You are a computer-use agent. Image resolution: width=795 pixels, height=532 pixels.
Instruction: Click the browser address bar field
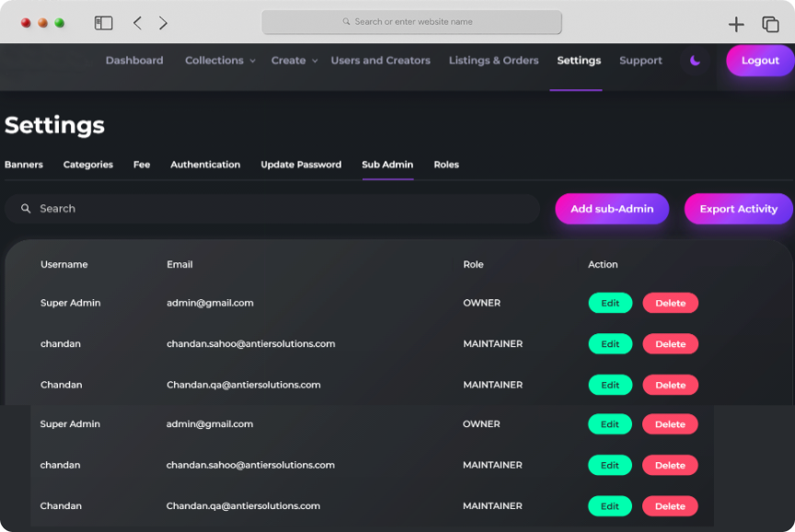pos(411,22)
